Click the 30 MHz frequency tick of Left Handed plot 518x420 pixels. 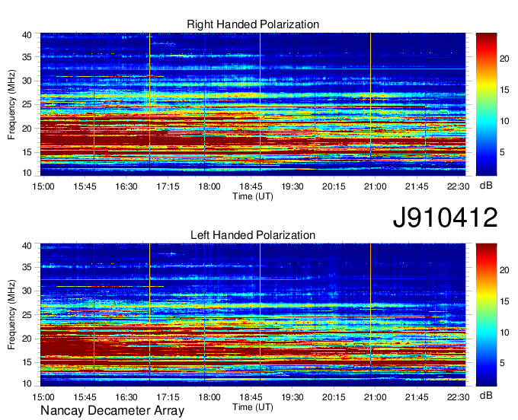(27, 291)
